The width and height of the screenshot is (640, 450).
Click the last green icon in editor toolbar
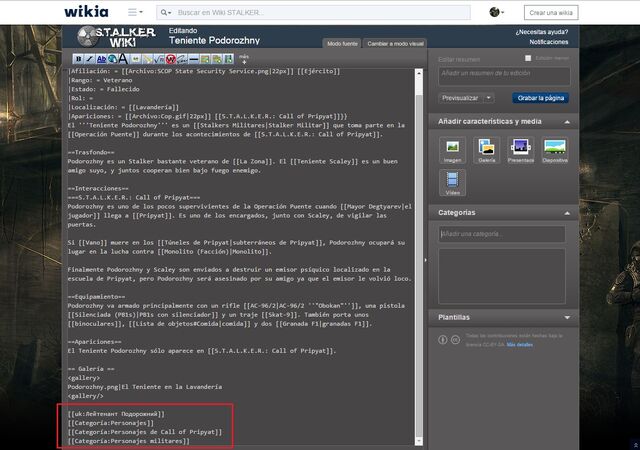pos(228,59)
